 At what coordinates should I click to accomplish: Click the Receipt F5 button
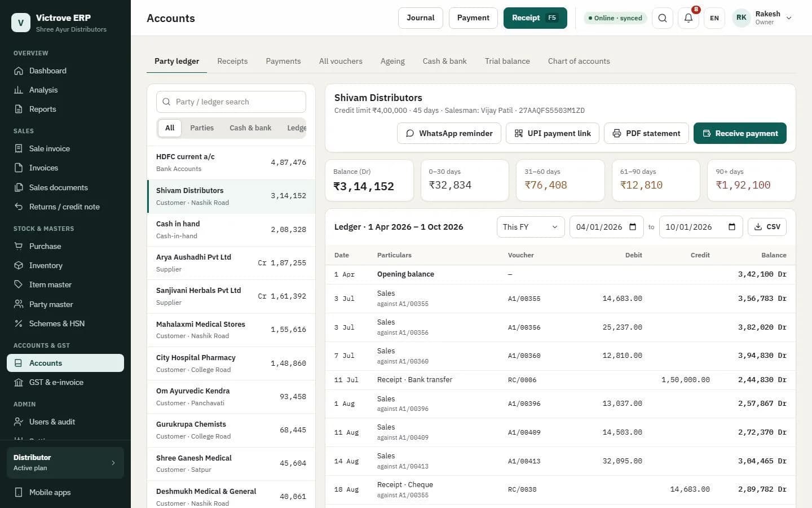click(x=535, y=18)
